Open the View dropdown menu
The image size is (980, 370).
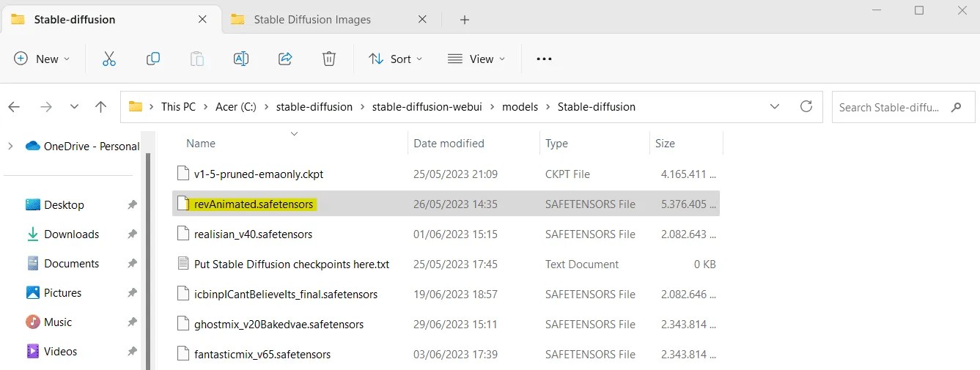click(476, 59)
